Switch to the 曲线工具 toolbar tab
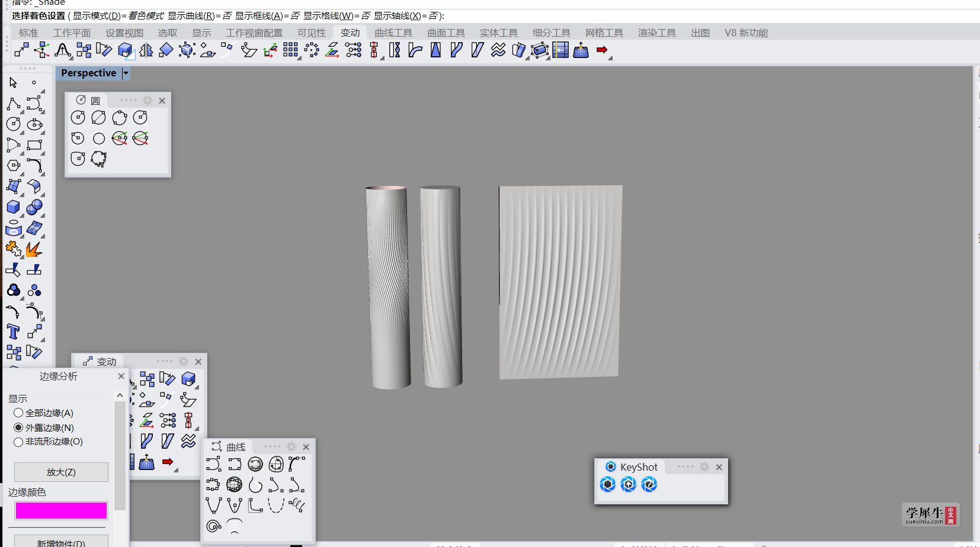 pyautogui.click(x=393, y=33)
